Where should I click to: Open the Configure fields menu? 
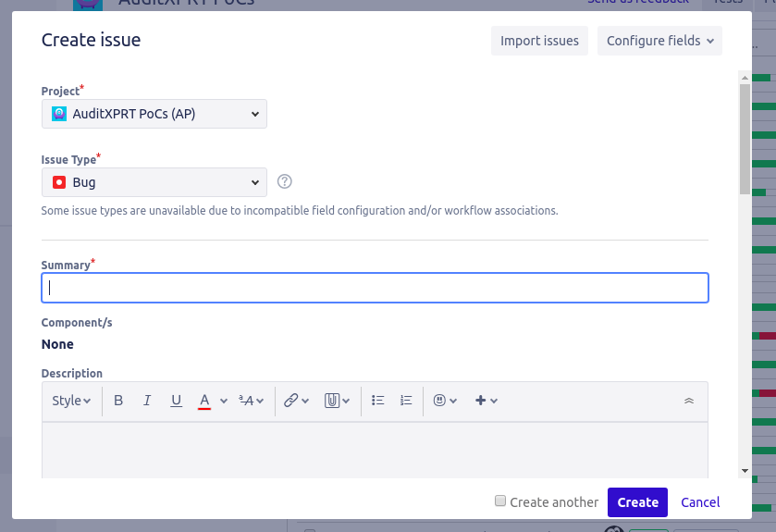(659, 41)
